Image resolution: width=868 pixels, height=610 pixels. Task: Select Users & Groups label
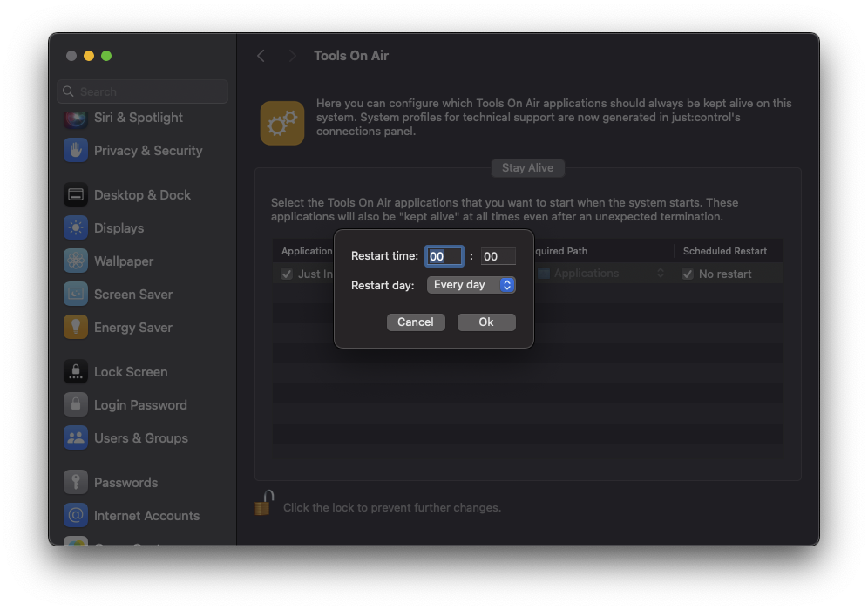141,438
